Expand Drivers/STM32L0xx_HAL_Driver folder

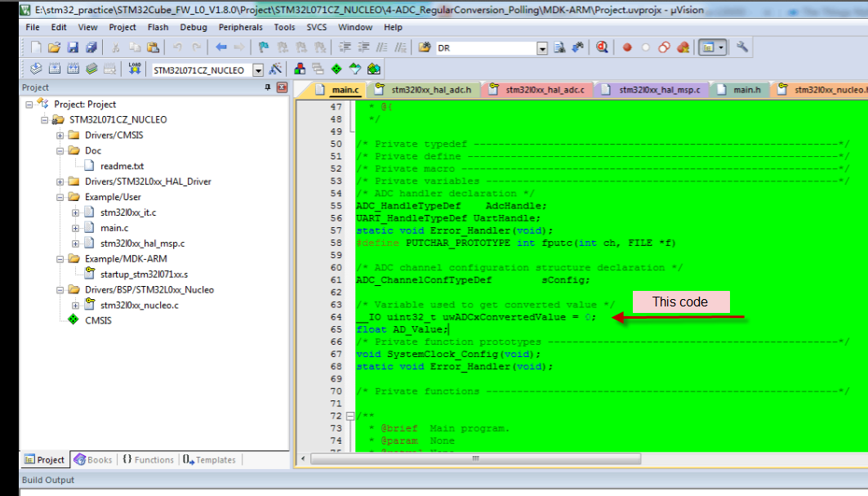(60, 181)
